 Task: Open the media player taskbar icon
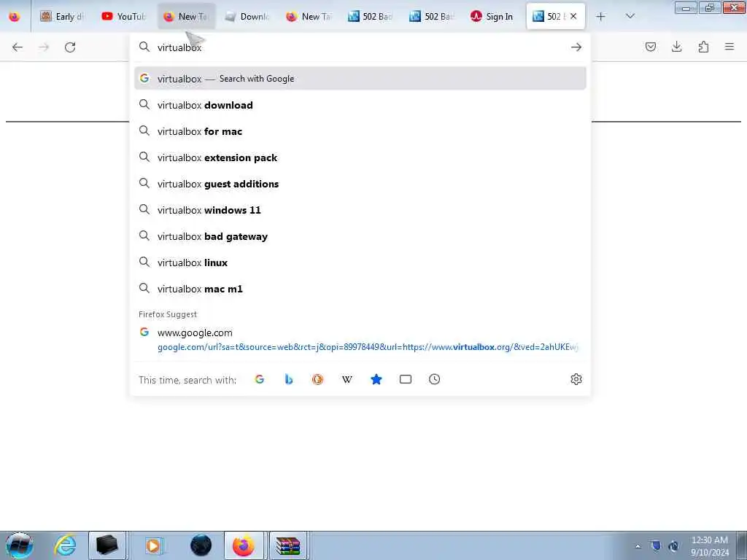pos(153,545)
